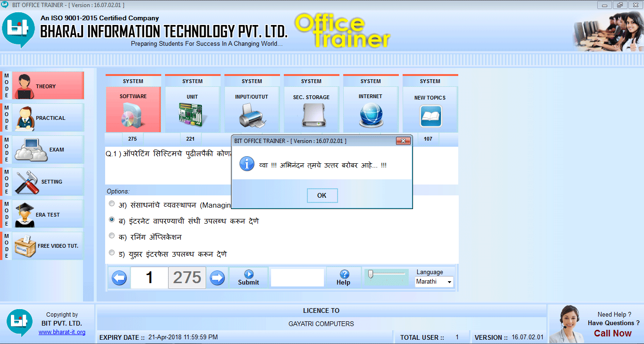Image resolution: width=644 pixels, height=344 pixels.
Task: Open the New Topics book topic
Action: click(x=430, y=109)
